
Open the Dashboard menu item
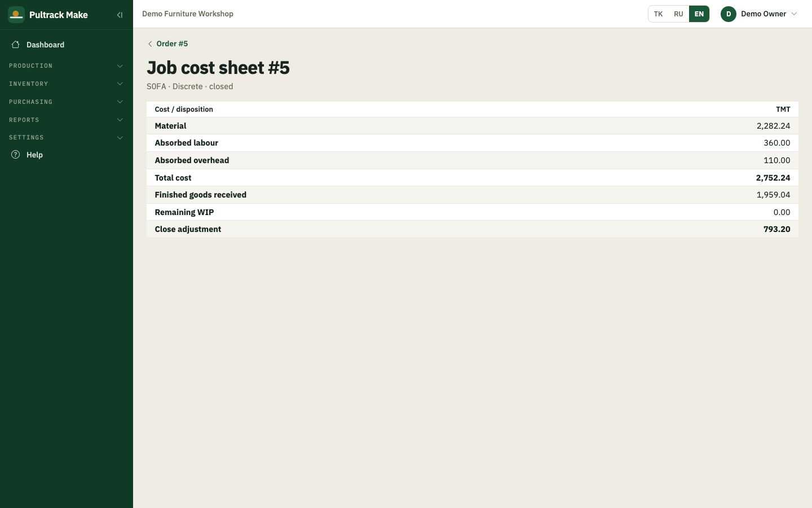click(x=67, y=45)
